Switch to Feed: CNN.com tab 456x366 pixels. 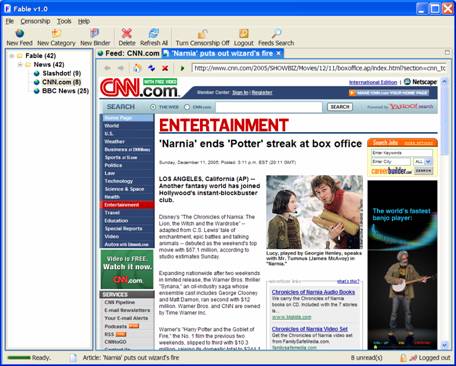(x=129, y=53)
